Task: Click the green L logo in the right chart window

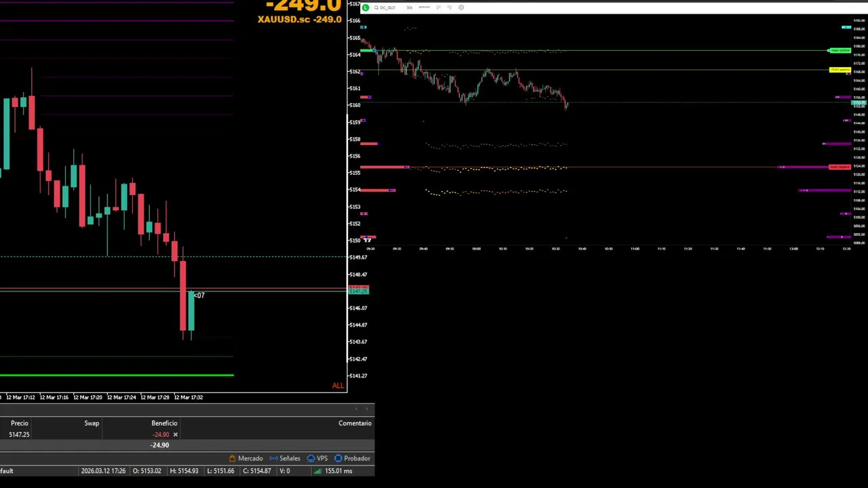Action: coord(366,7)
